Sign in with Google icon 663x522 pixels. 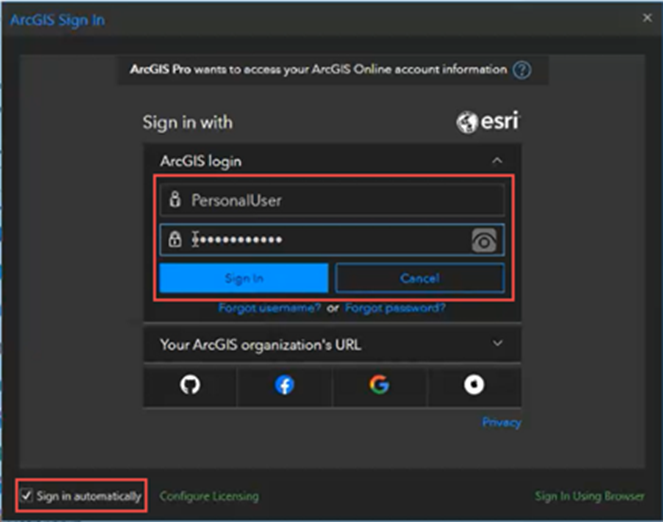coord(379,385)
